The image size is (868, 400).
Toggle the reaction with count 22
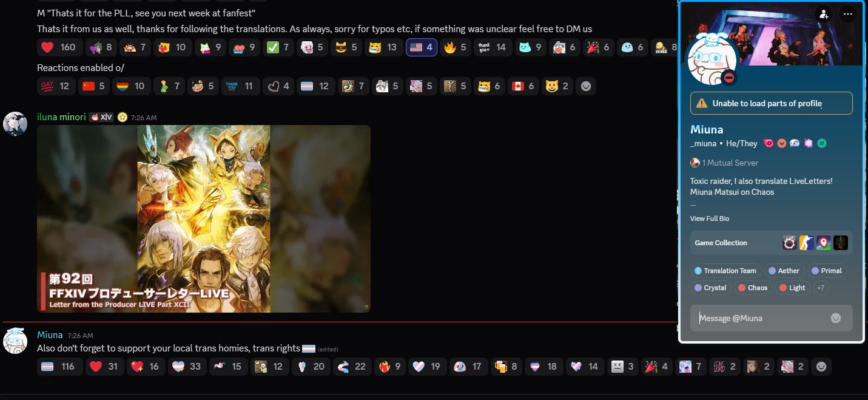coord(352,367)
